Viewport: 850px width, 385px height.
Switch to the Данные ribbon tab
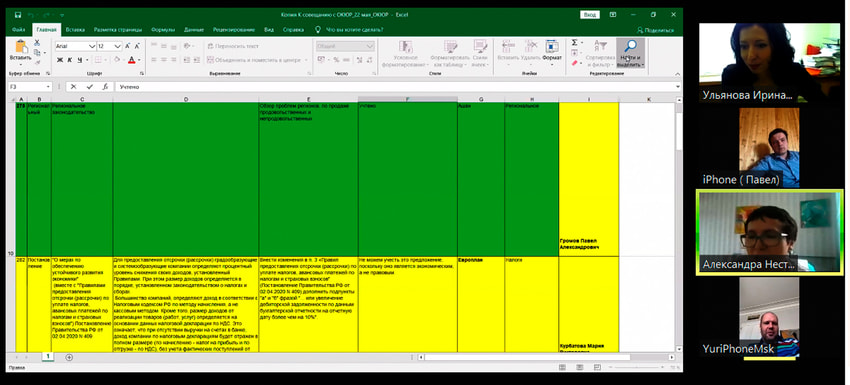194,30
